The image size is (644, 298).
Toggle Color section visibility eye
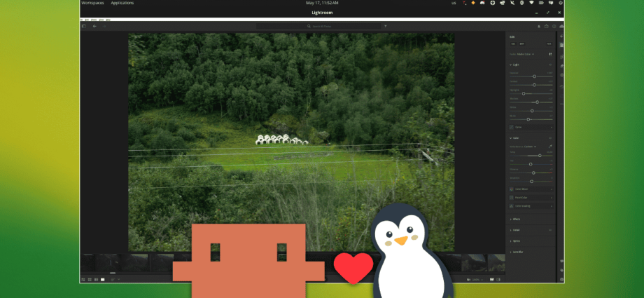550,138
